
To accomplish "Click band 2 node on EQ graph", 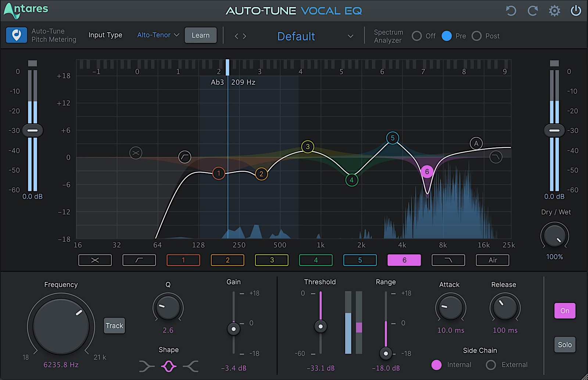I will coord(261,174).
